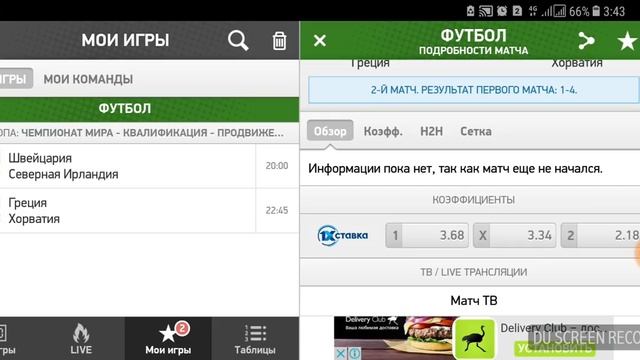Select the Коэфф. tab
This screenshot has height=360, width=640.
[383, 131]
